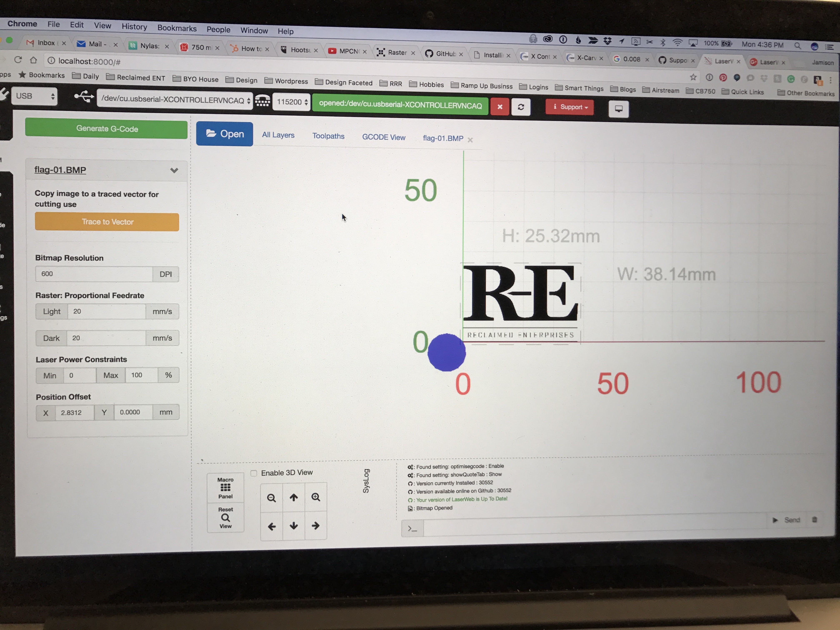This screenshot has width=840, height=630.
Task: Click the Light feedrate input field
Action: (x=107, y=311)
